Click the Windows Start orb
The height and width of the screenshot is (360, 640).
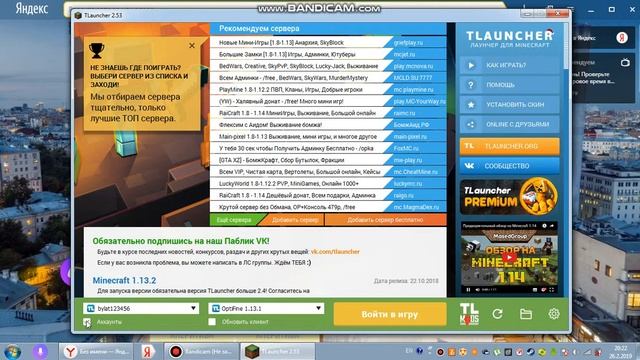coord(12,351)
